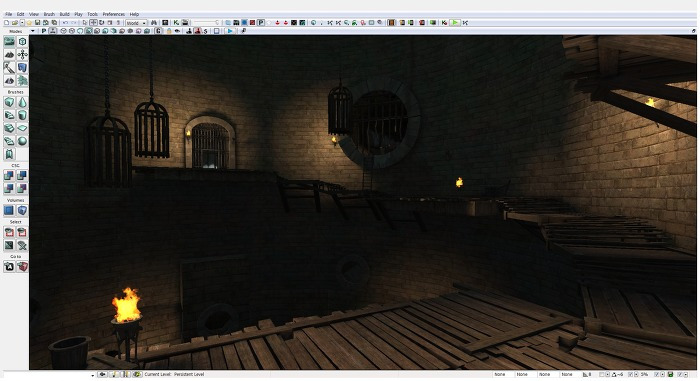Click the Undo arrow in toolbar
700x381 pixels.
[65, 23]
